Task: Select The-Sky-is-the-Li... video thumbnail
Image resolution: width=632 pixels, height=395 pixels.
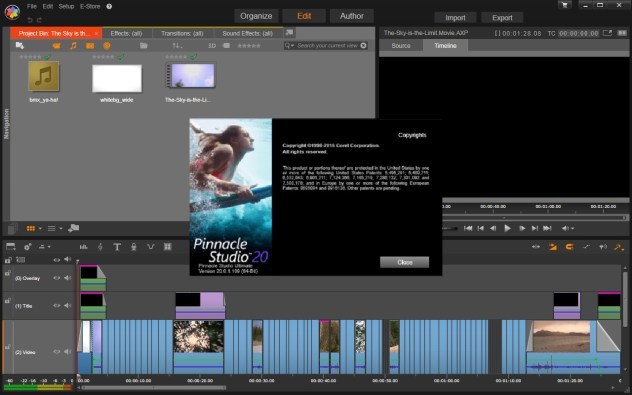Action: point(191,75)
